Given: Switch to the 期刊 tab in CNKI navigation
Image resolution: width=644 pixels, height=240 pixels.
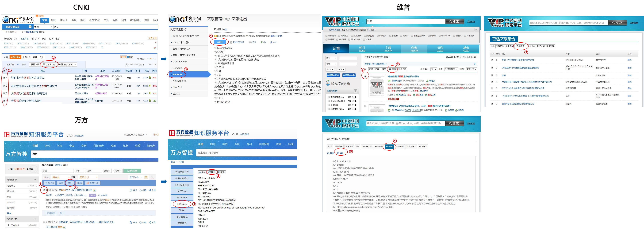Looking at the screenshot, I should coord(54,20).
